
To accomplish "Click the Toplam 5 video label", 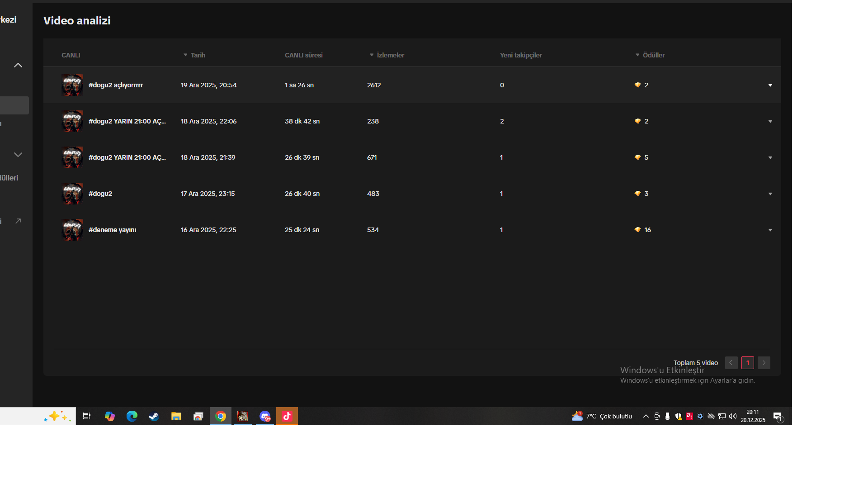I will pos(695,363).
